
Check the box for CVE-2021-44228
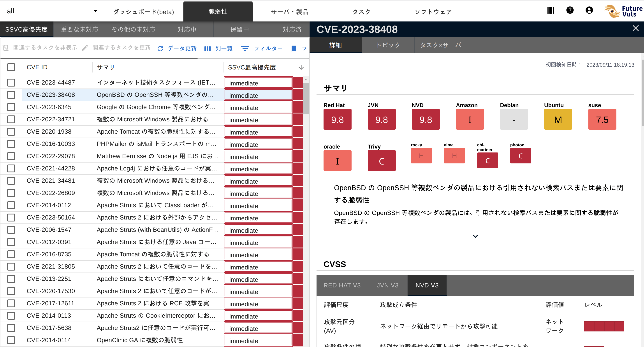point(11,168)
